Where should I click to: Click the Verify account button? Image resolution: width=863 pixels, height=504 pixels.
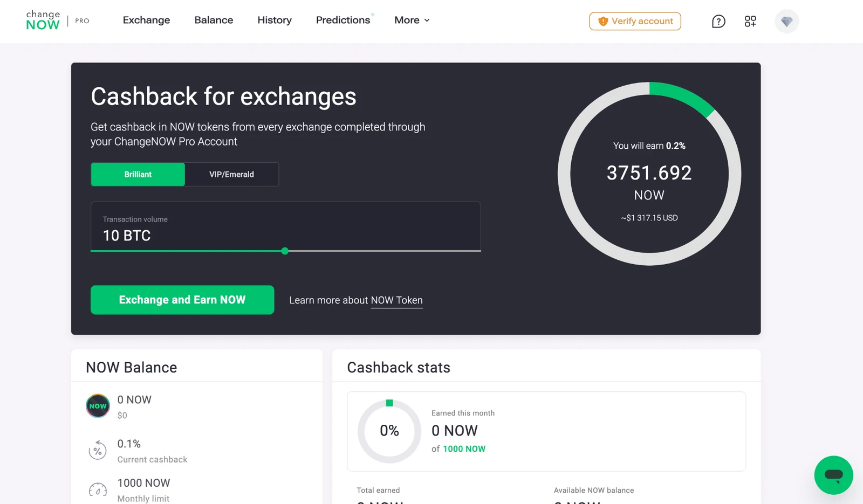click(x=635, y=21)
